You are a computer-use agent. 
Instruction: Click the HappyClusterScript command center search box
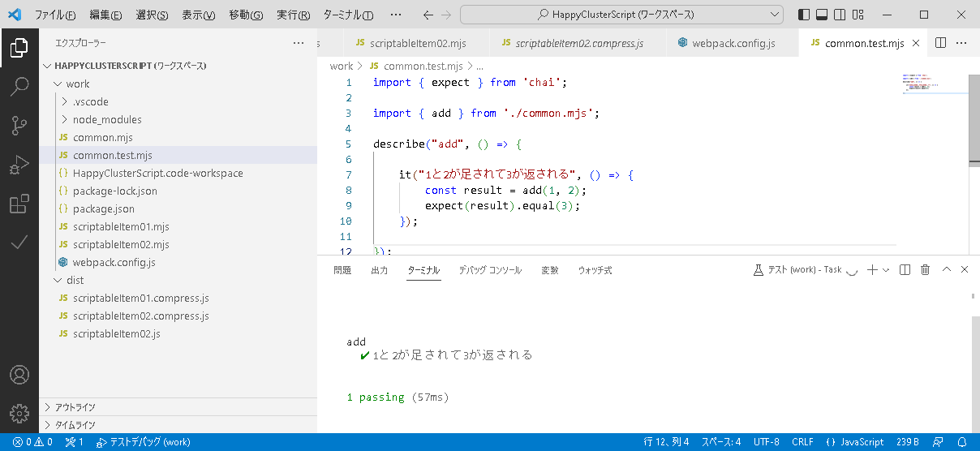[x=621, y=15]
